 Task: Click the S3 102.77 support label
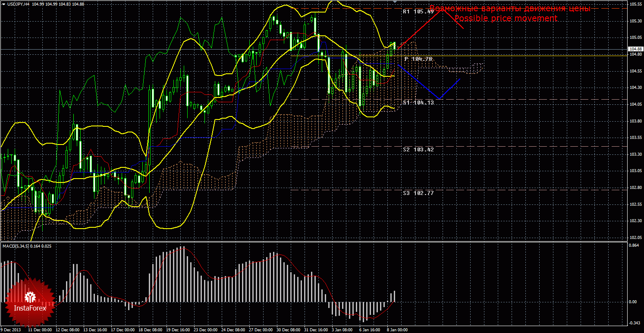pos(418,193)
